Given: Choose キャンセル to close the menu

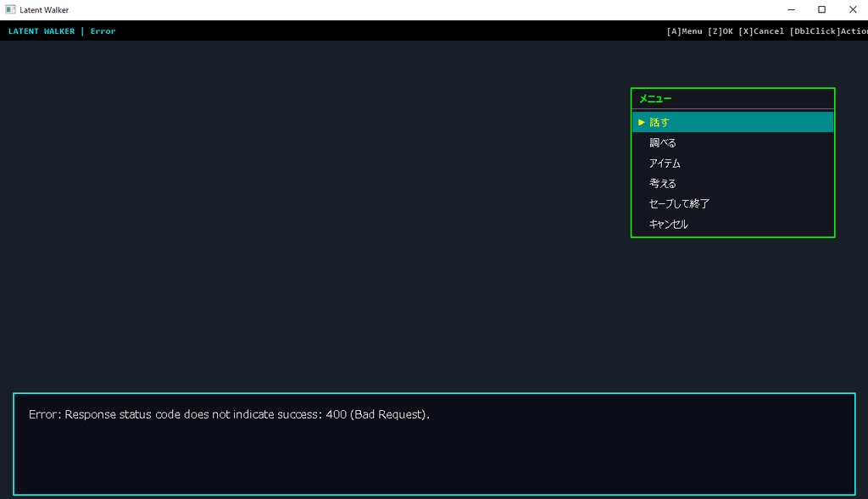Looking at the screenshot, I should point(732,224).
